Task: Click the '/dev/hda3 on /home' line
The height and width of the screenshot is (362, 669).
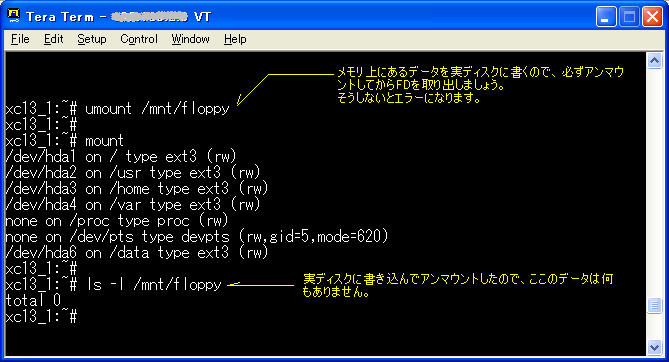Action: tap(137, 189)
